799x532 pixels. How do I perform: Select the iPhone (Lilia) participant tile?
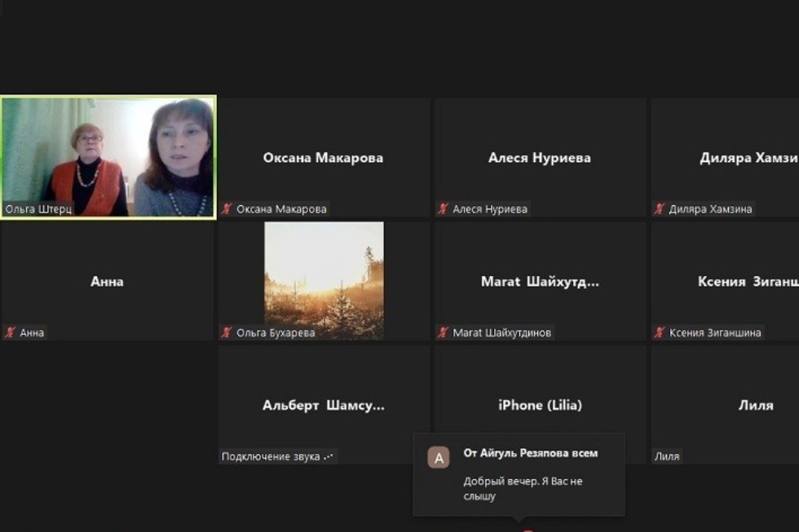click(540, 405)
